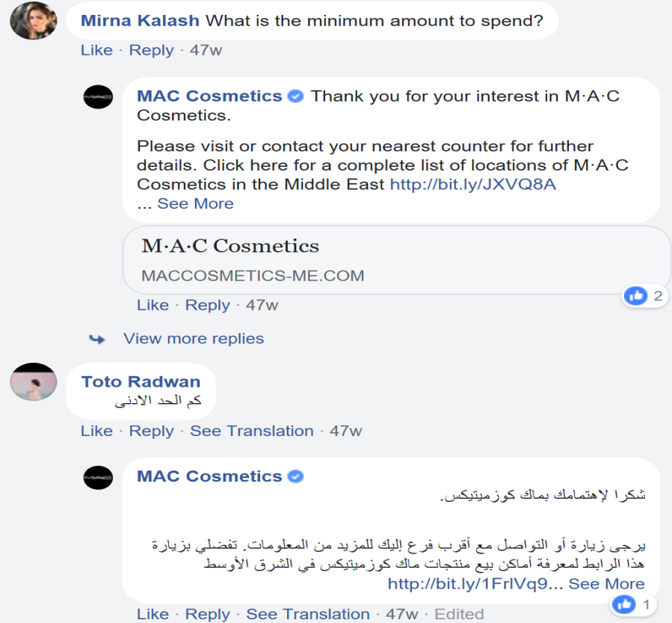Open the bit.ly/JXVQ8A link
Screen dimensions: 672x623
473,184
